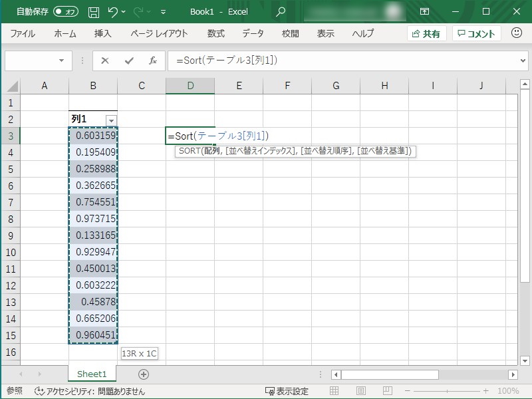Click the Select All corner triangle
The height and width of the screenshot is (399, 532).
pos(12,86)
